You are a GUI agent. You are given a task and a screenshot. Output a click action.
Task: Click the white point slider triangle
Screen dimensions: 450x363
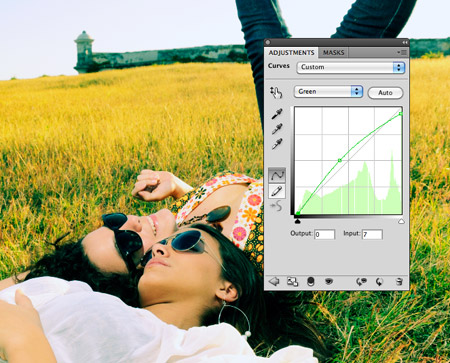tap(401, 221)
